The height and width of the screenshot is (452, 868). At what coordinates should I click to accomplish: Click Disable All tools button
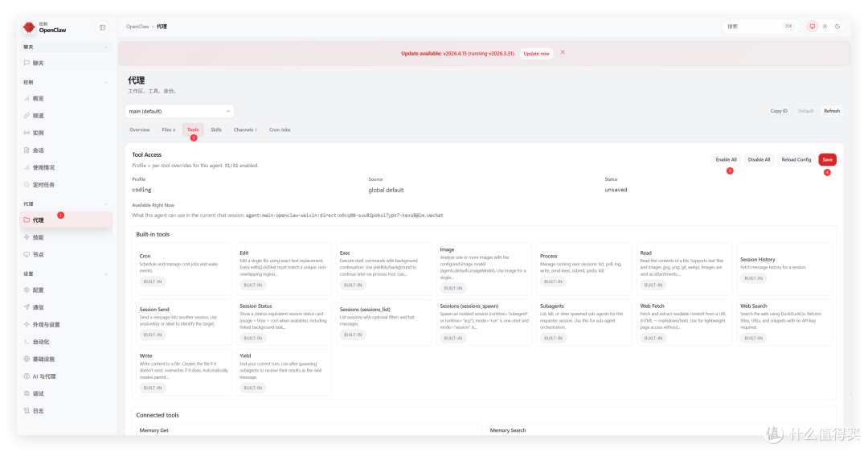[759, 159]
